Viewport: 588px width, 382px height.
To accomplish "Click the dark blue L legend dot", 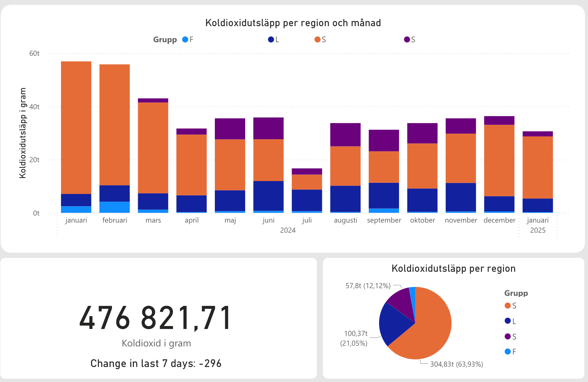I will [270, 39].
